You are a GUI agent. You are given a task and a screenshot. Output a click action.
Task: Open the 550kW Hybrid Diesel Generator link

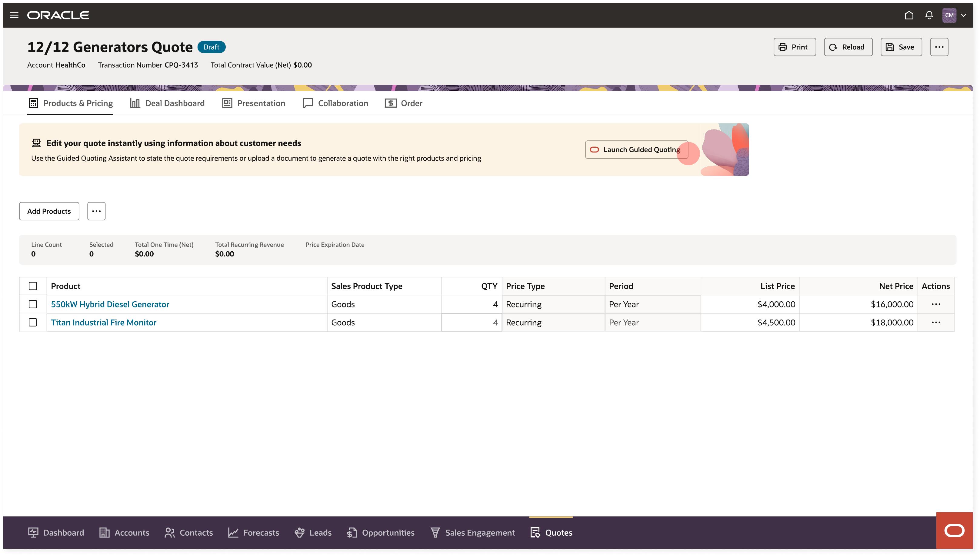coord(110,304)
